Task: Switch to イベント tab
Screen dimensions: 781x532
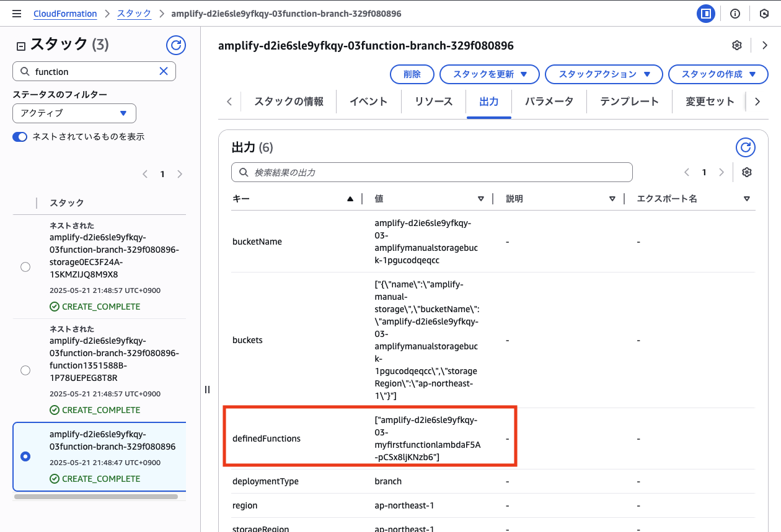Action: pyautogui.click(x=369, y=102)
